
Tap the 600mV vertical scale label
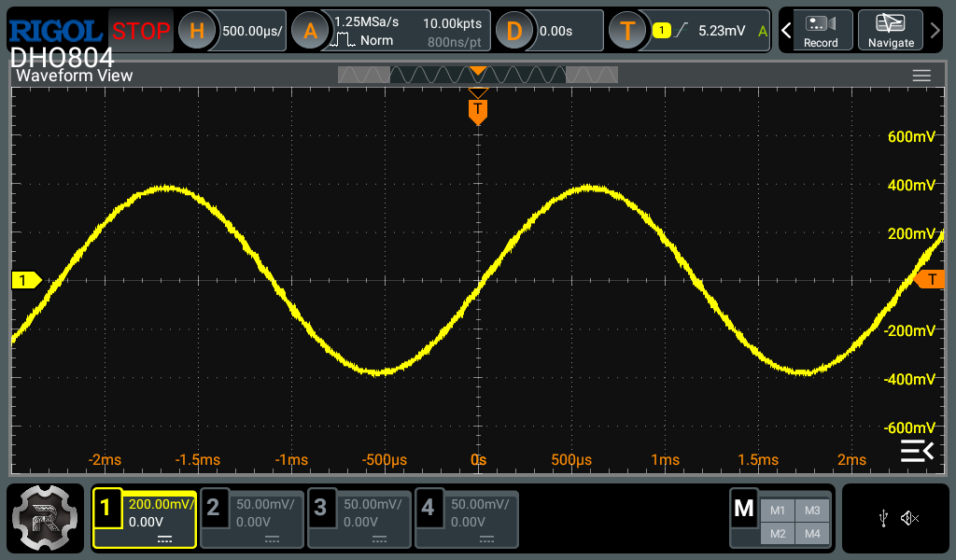point(911,136)
